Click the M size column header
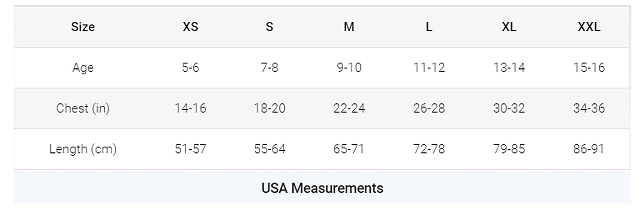 (349, 27)
